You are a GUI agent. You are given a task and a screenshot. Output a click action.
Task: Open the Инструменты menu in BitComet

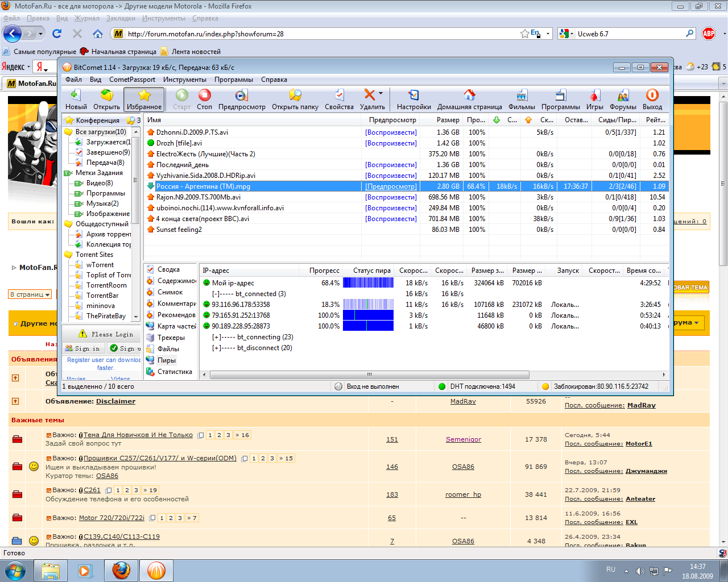[185, 80]
